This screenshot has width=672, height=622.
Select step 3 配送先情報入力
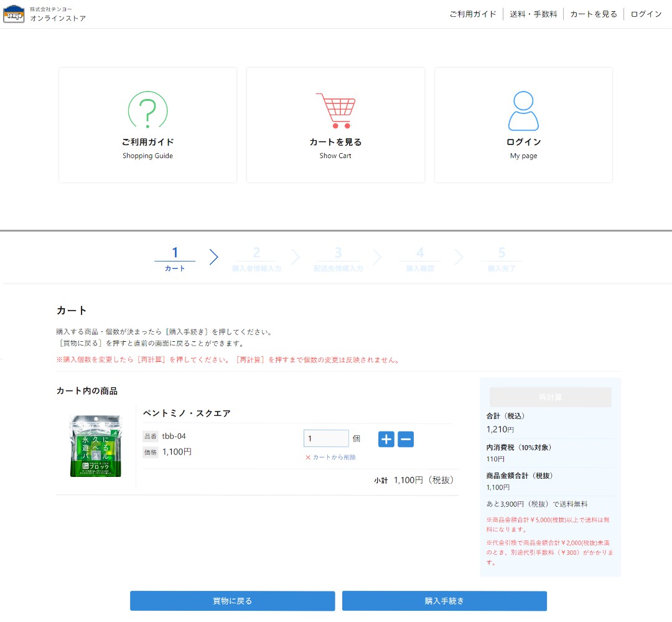click(338, 258)
